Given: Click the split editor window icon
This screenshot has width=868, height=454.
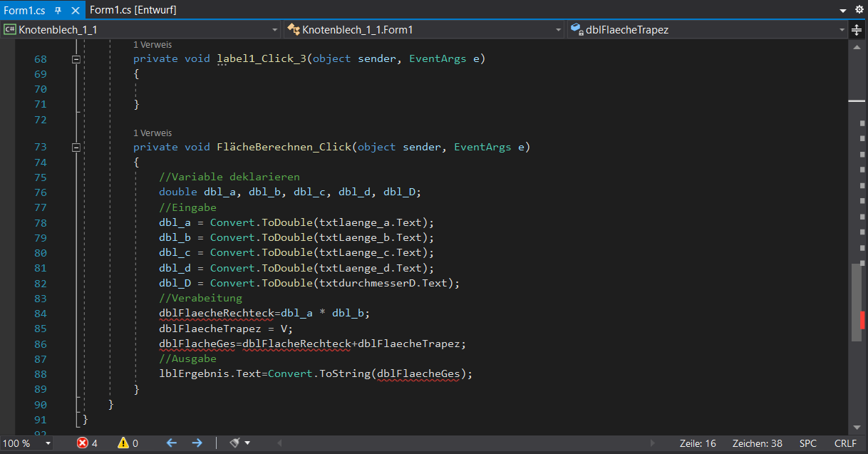Looking at the screenshot, I should click(857, 30).
